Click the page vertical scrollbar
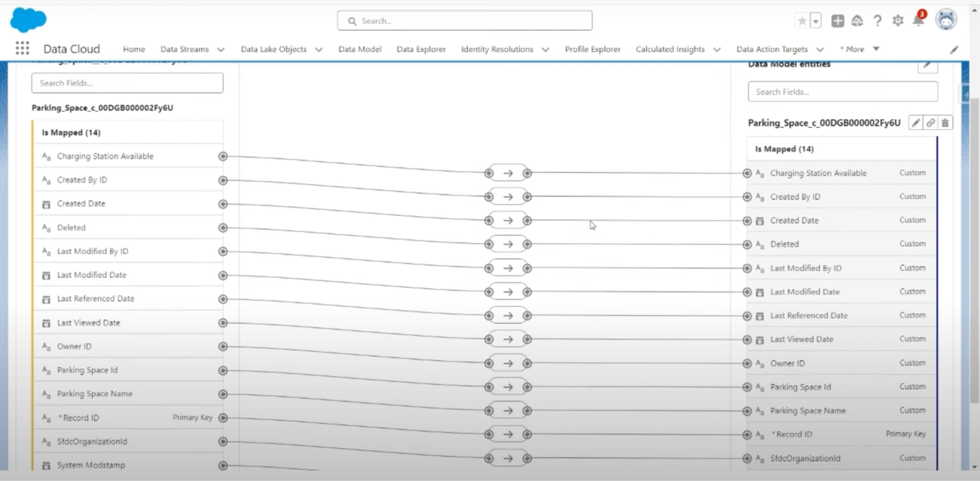Viewport: 980px width, 481px height. tap(974, 251)
